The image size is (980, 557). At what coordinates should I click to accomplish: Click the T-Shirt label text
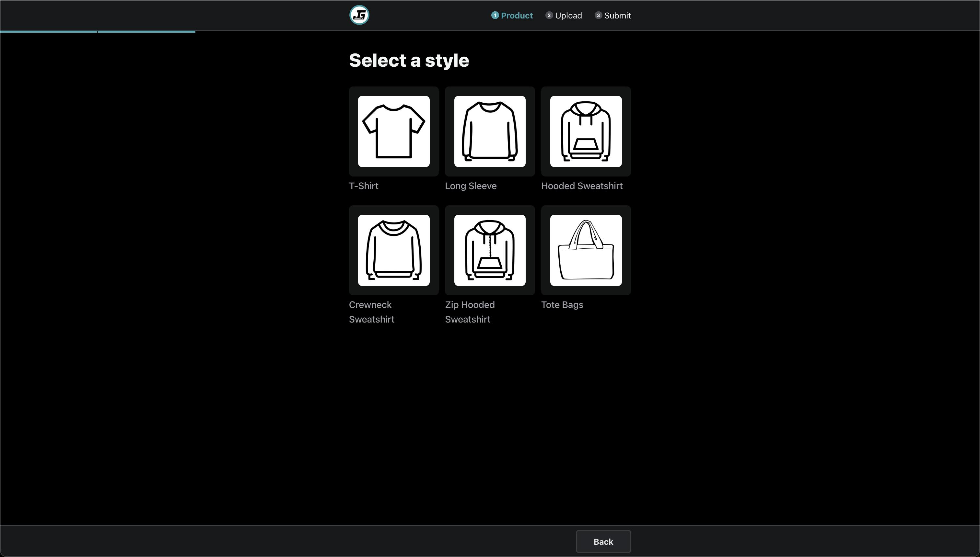pos(364,186)
